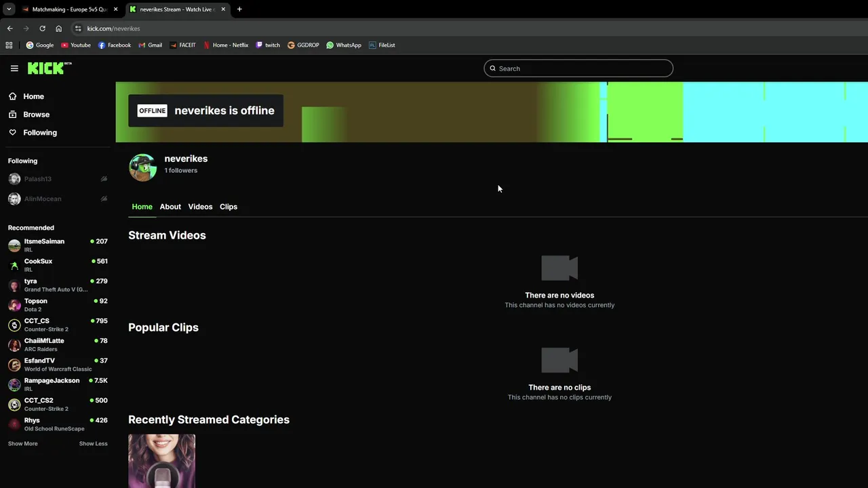Click the Palash13 avatar in Following
Viewport: 868px width, 488px height.
14,179
